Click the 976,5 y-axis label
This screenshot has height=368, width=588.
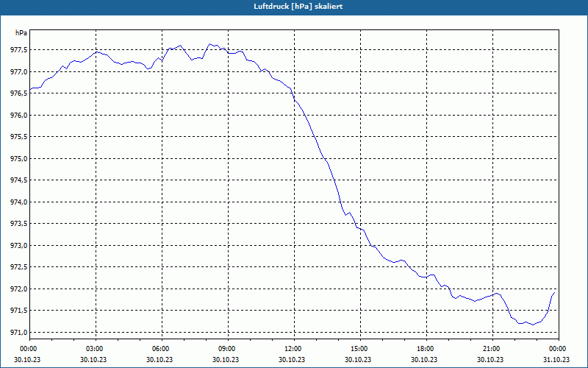click(x=19, y=93)
